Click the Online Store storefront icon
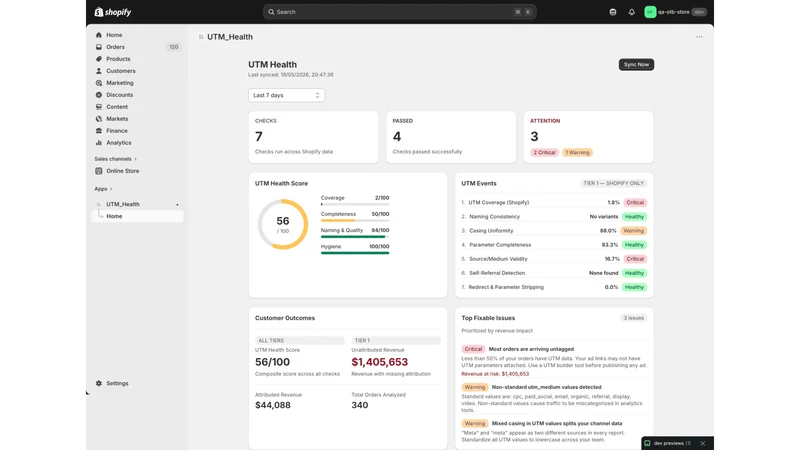 (x=99, y=171)
